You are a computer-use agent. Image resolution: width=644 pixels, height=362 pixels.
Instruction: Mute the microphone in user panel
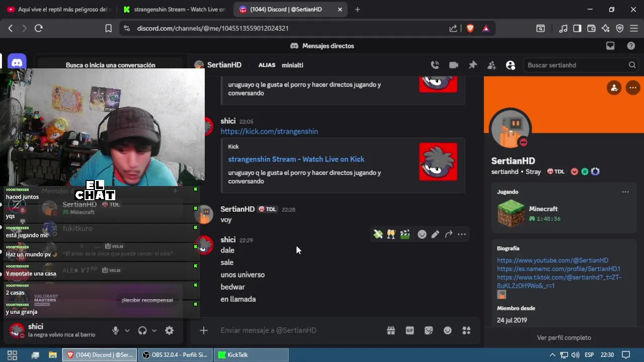(x=115, y=330)
